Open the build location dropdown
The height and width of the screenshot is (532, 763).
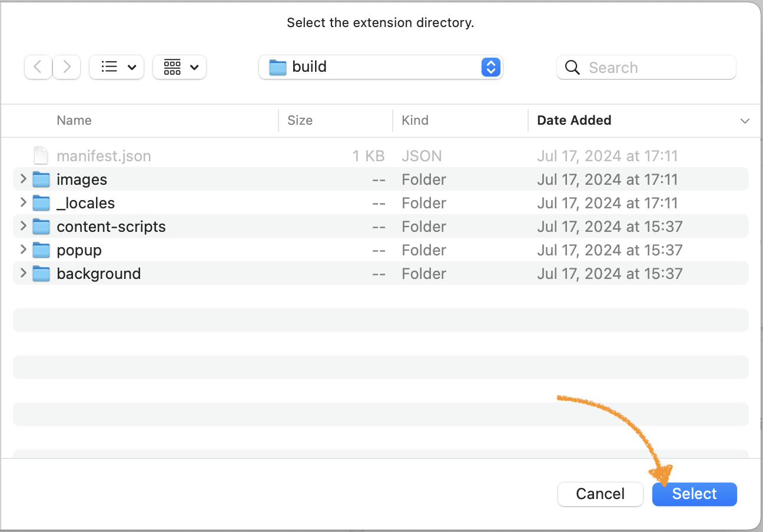click(490, 67)
